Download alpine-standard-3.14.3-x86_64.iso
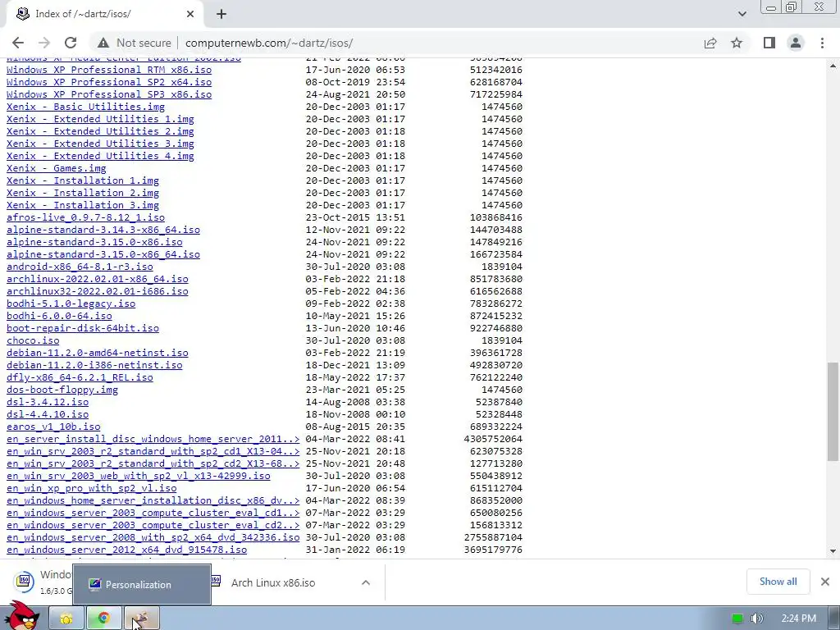840x630 pixels. click(x=103, y=230)
